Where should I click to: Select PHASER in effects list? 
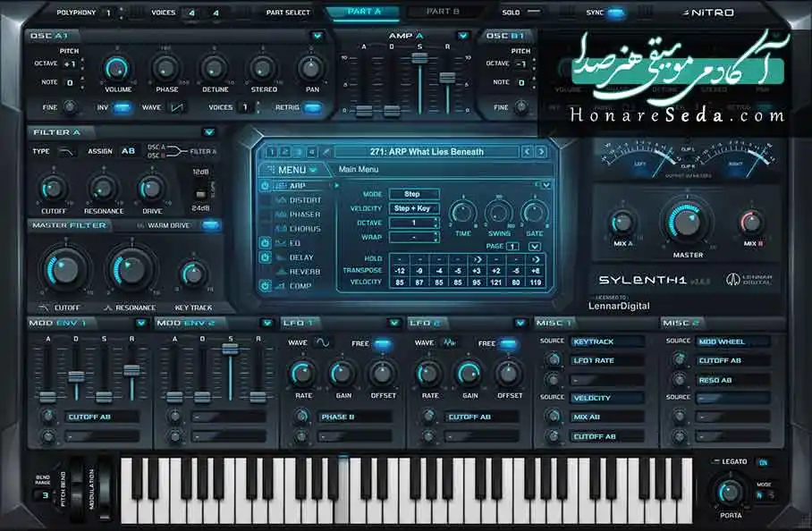point(305,215)
